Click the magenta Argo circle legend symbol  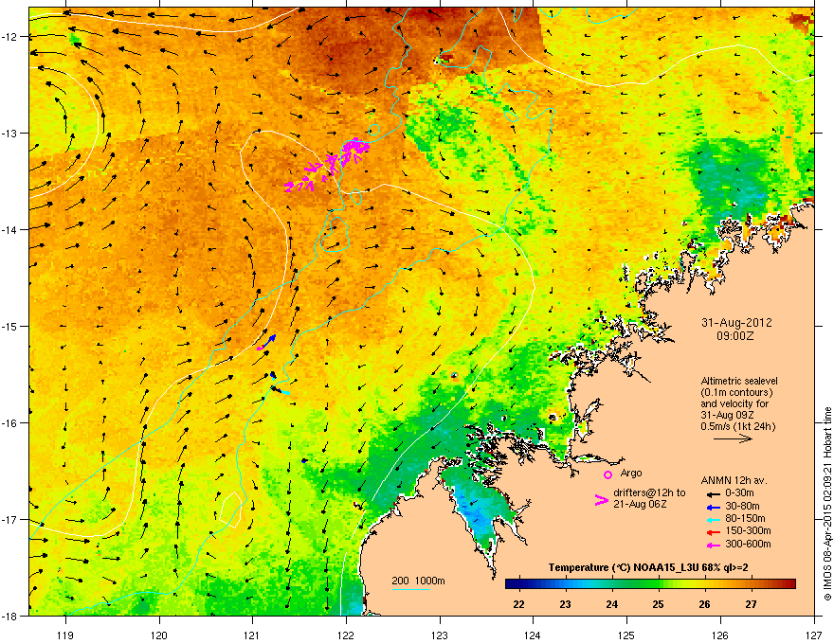click(x=607, y=474)
